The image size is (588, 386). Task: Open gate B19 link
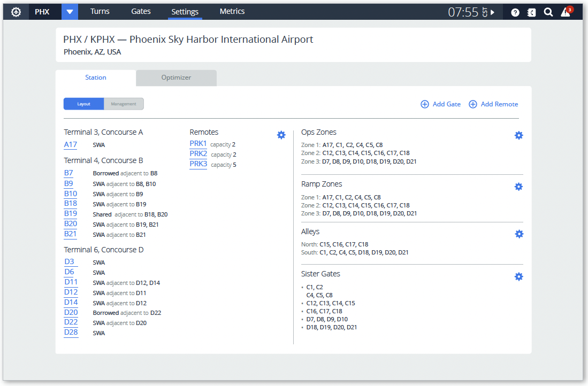[71, 214]
